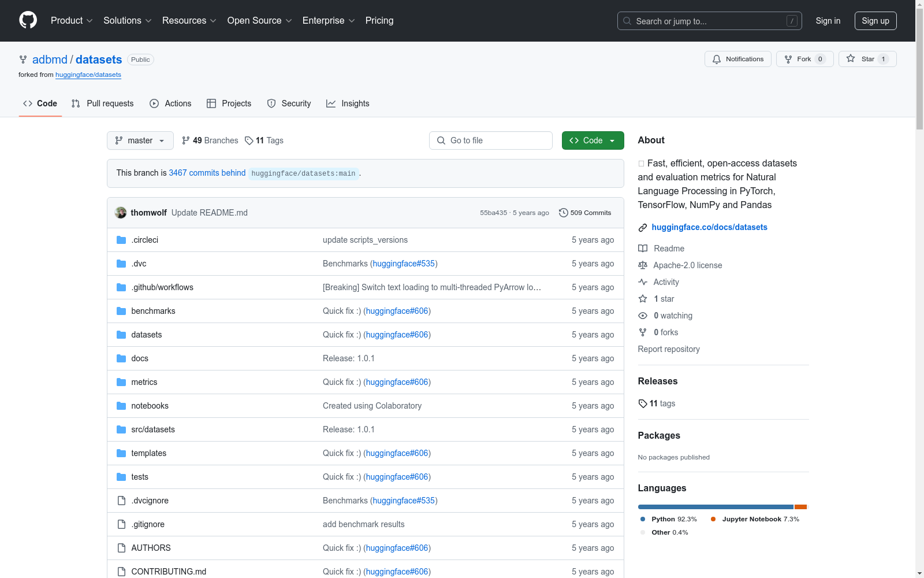Go to the Security tab
Viewport: 924px width, 578px height.
(289, 103)
